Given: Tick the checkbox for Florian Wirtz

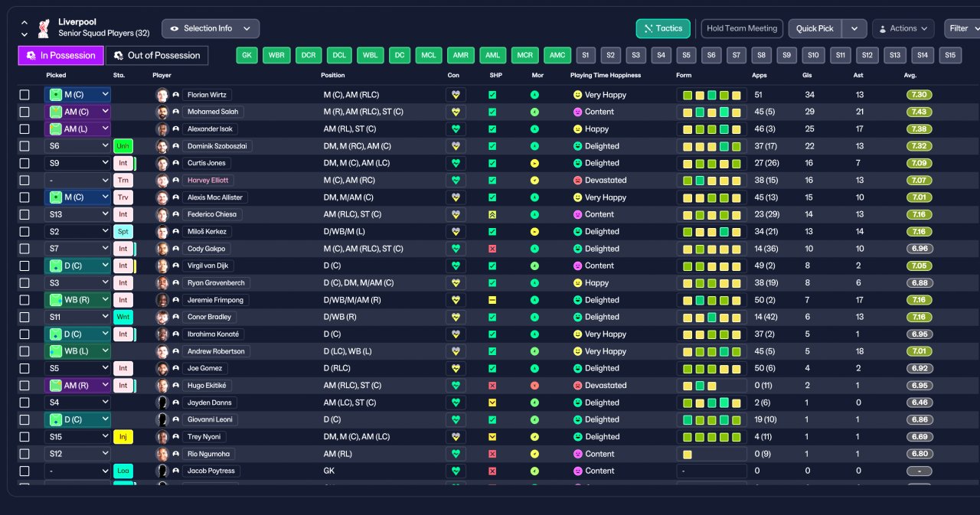Looking at the screenshot, I should (24, 95).
